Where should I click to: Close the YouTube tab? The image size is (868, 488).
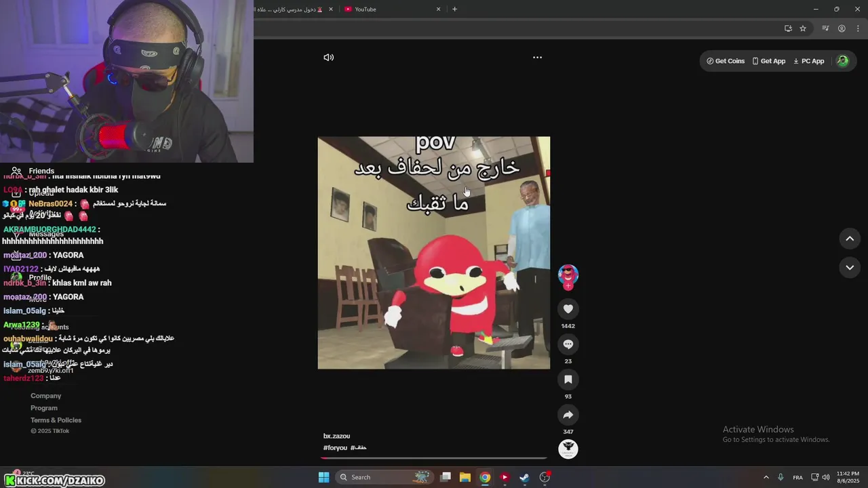(438, 9)
